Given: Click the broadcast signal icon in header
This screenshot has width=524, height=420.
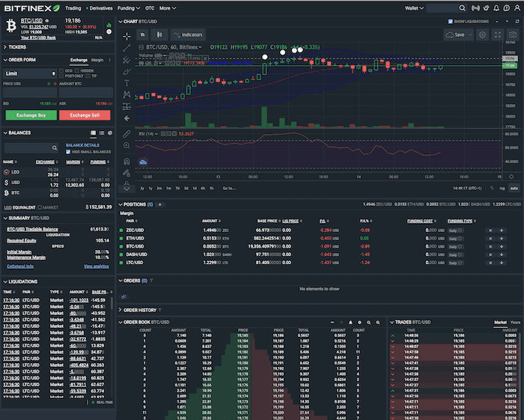Looking at the screenshot, I should 475,8.
